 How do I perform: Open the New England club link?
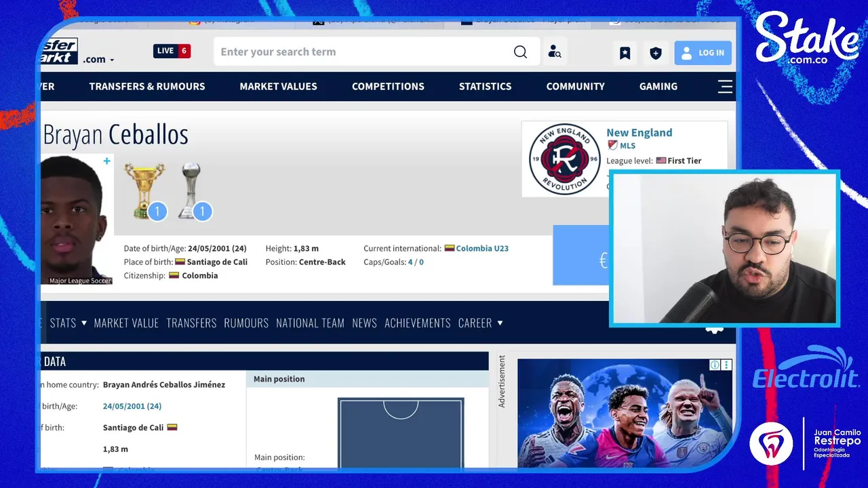click(639, 133)
